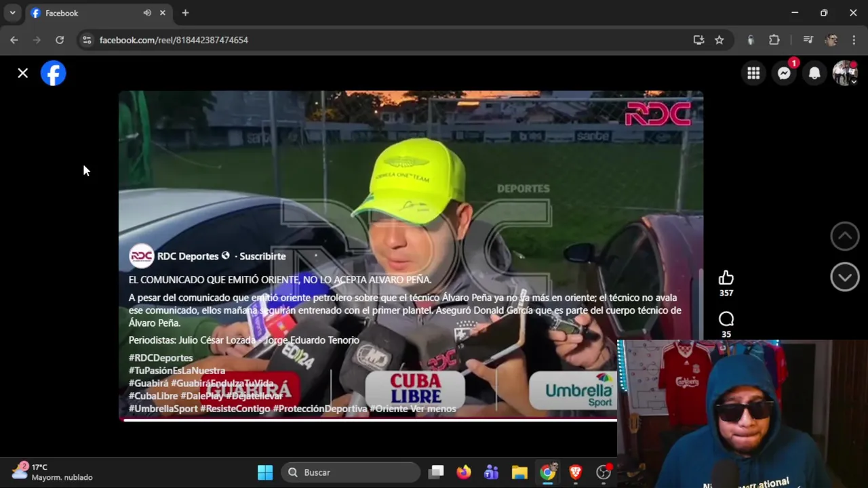View site information icon
Screen dimensions: 868x488
[87, 40]
